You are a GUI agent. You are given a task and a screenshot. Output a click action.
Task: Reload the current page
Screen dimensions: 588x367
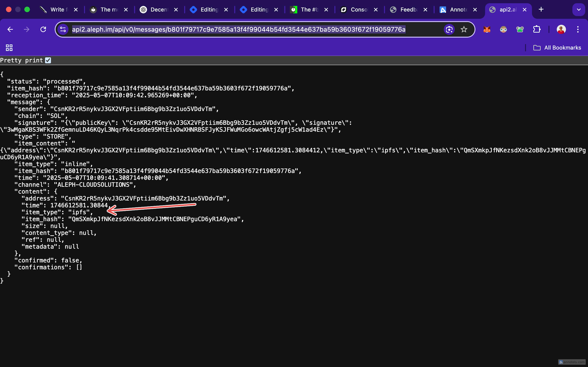(x=43, y=29)
